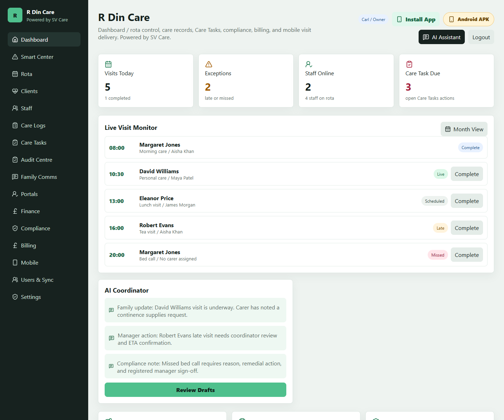Click the Care Task Due card
Image resolution: width=504 pixels, height=420 pixels.
(x=447, y=80)
